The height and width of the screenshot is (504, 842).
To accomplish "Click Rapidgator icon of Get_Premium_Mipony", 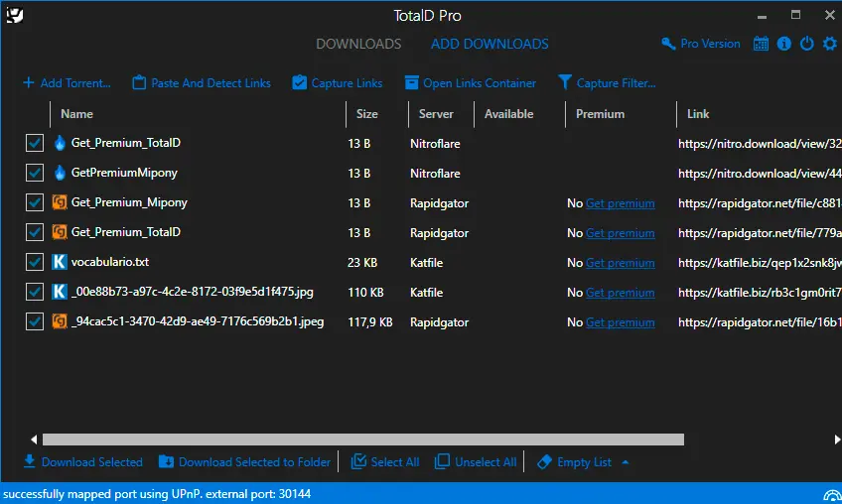I will 60,202.
